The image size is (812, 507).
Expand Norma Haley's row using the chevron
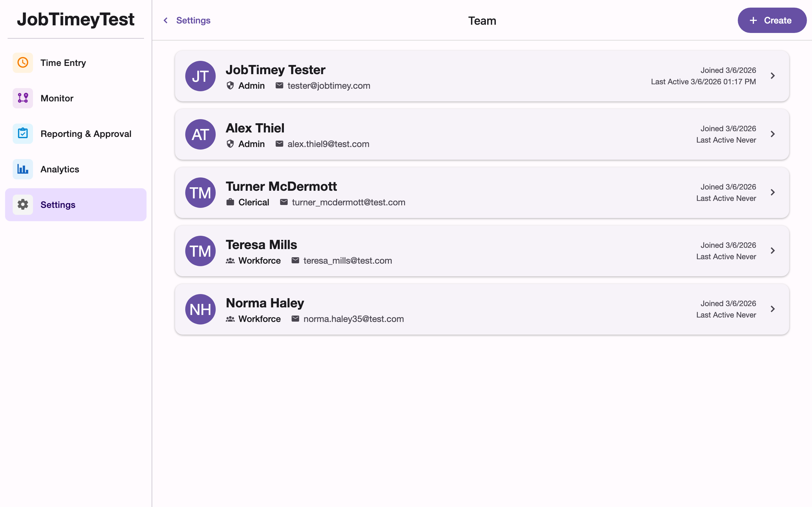click(x=773, y=309)
